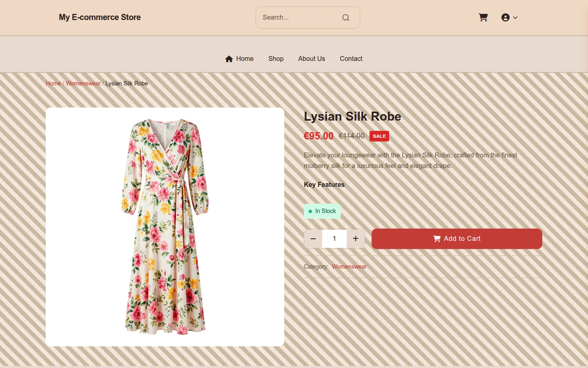Click the quantity value field
The height and width of the screenshot is (368, 588).
point(334,239)
